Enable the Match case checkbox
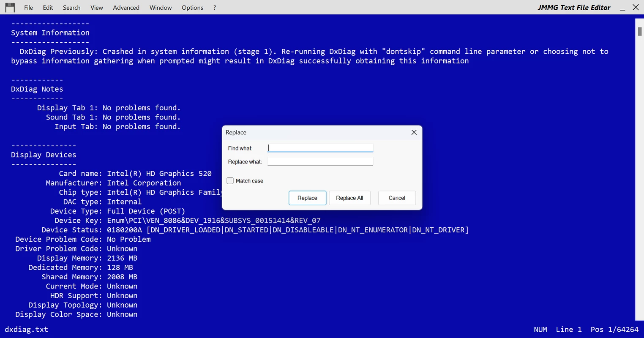Screen dimensions: 644x338 click(x=230, y=181)
